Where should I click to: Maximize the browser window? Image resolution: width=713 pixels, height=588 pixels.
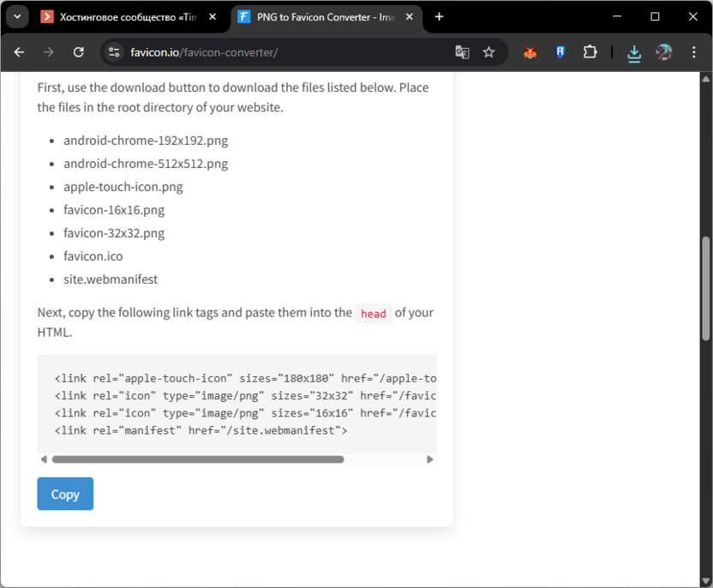coord(655,17)
